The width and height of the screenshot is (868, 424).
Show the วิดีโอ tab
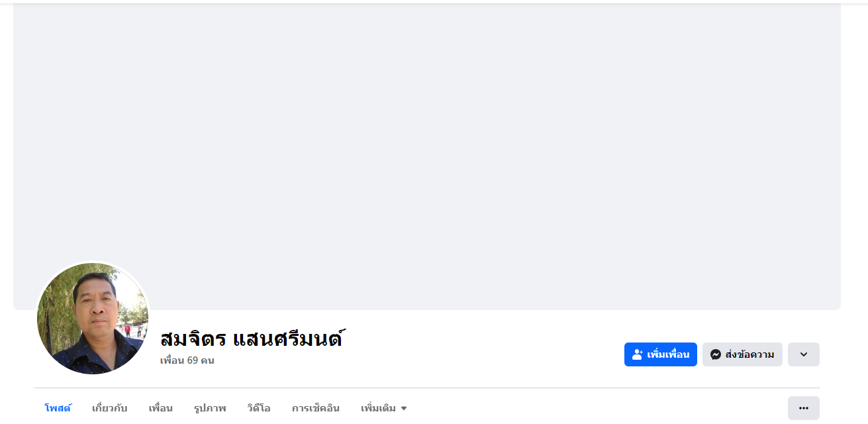coord(258,408)
